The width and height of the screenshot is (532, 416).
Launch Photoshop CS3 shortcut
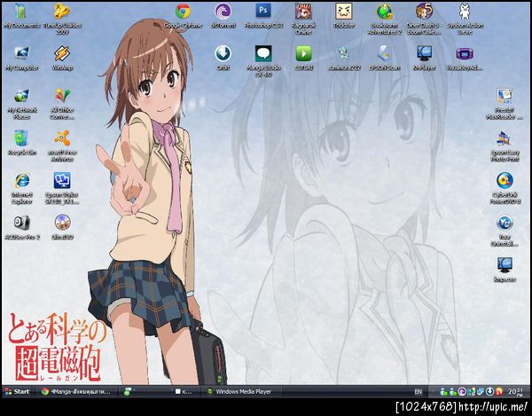click(263, 16)
